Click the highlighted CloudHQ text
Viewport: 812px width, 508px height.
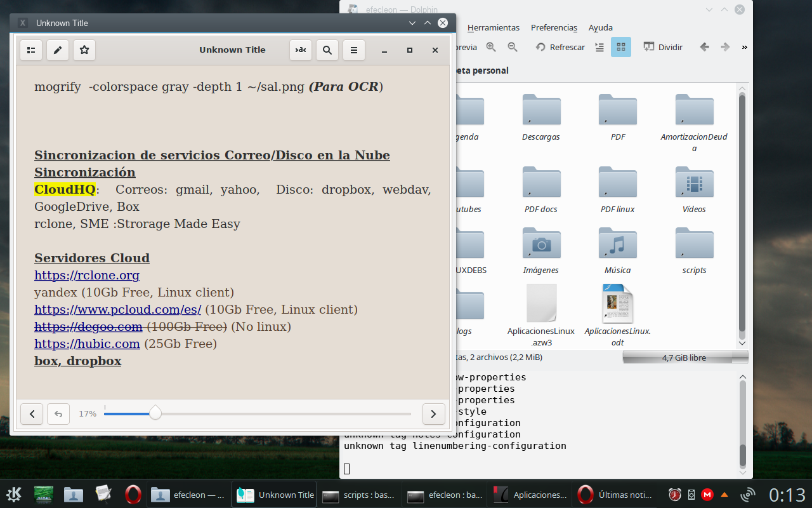pyautogui.click(x=65, y=189)
